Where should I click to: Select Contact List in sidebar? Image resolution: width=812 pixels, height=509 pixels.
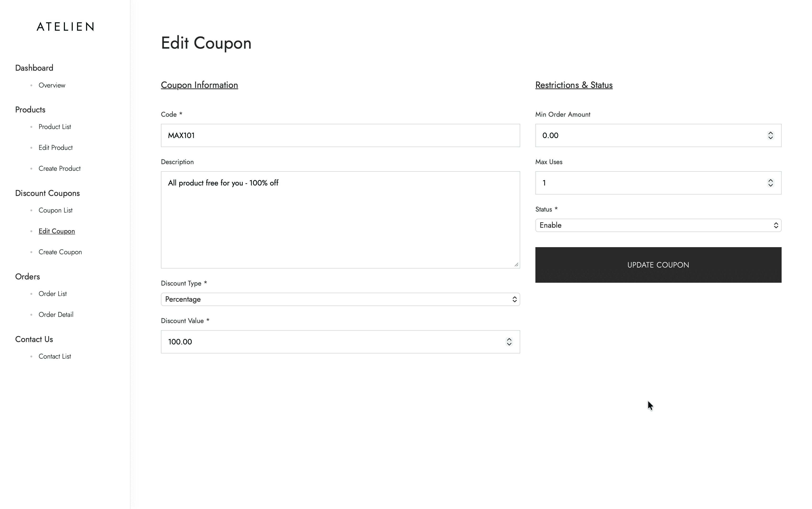(55, 356)
